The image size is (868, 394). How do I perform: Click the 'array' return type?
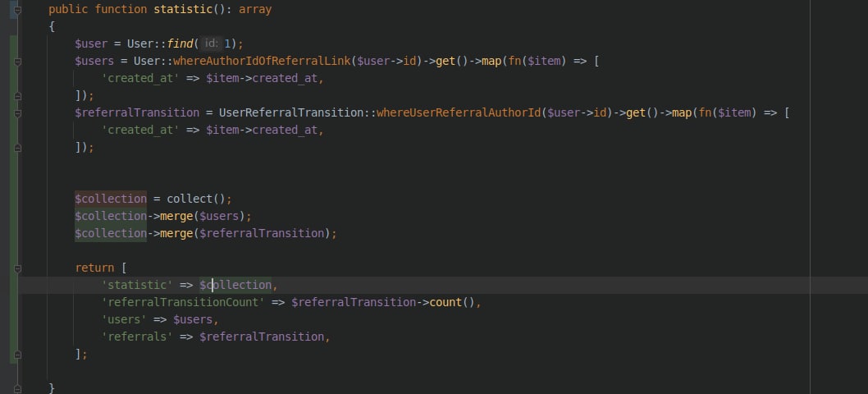[255, 9]
